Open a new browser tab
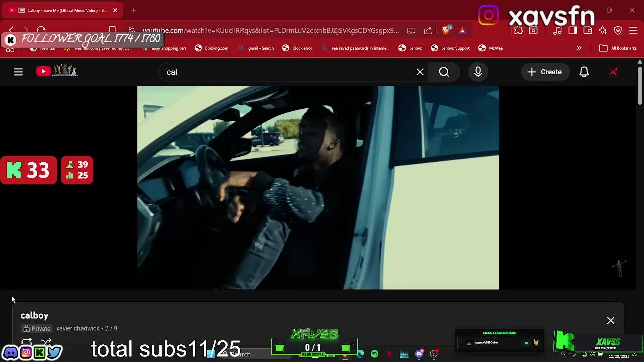 click(134, 10)
